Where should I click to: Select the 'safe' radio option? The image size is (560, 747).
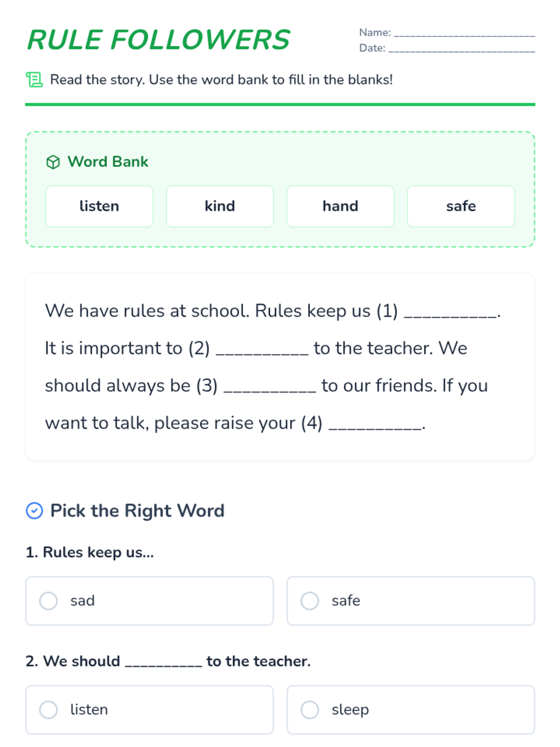(310, 601)
